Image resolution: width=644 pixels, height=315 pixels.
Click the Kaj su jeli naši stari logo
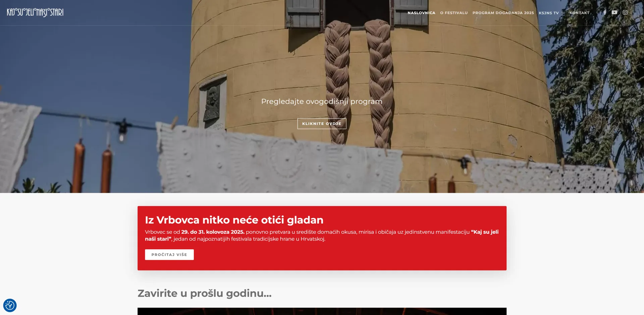click(x=35, y=12)
